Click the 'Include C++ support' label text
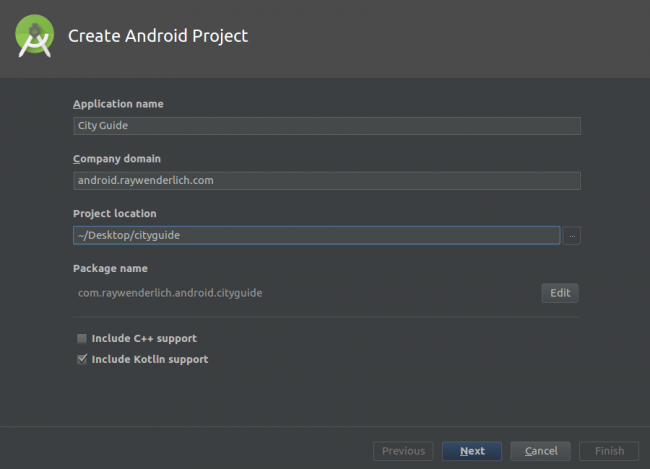 [144, 338]
